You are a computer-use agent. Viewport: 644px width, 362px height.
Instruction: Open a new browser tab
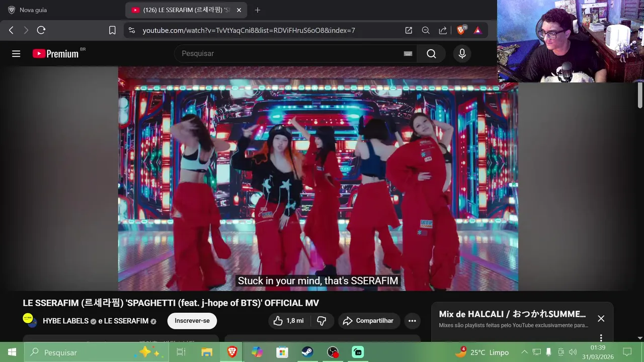[258, 10]
